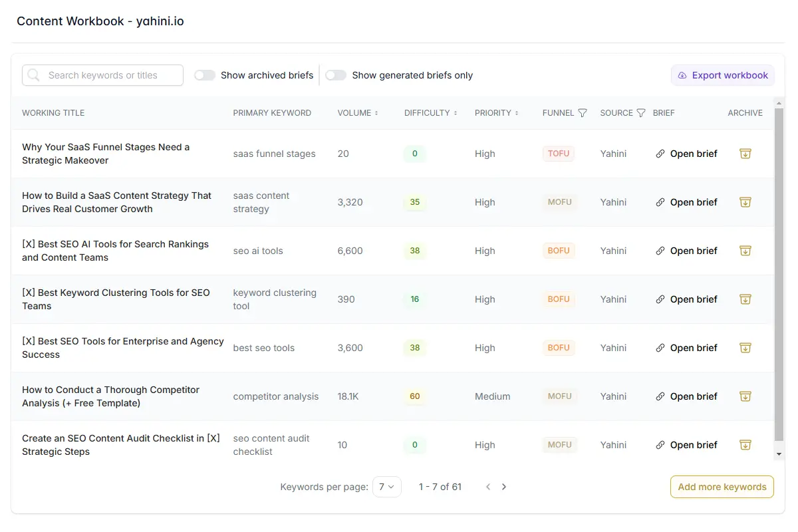Image resolution: width=798 pixels, height=532 pixels.
Task: Click the Priority column header
Action: (492, 112)
